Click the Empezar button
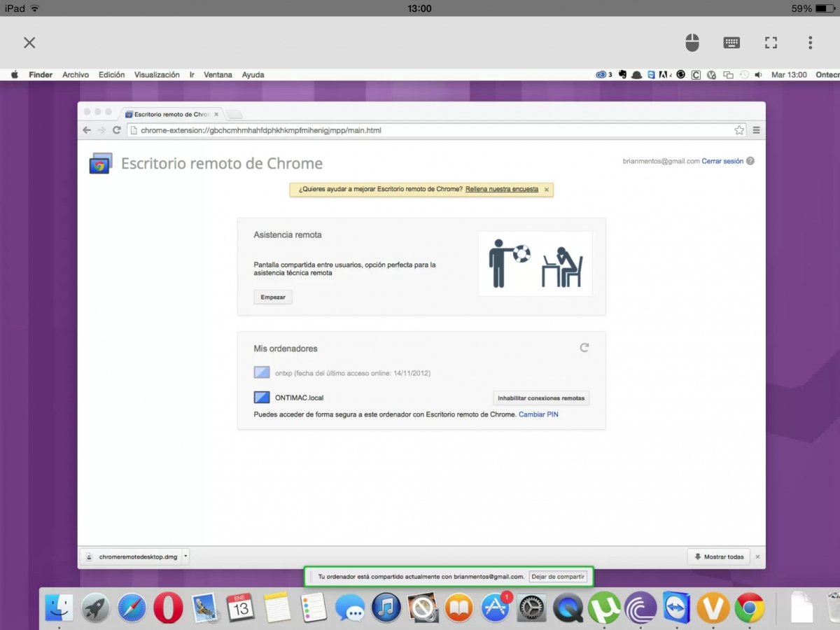The width and height of the screenshot is (840, 630). click(x=273, y=297)
